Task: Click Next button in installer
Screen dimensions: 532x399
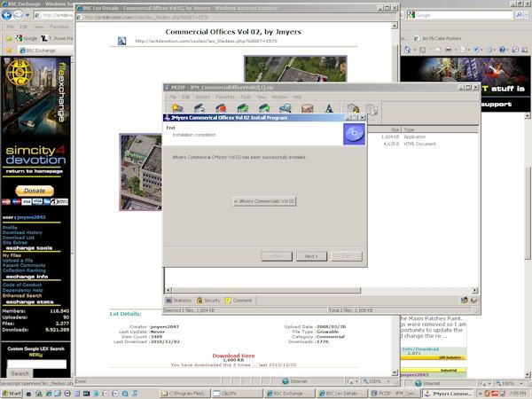Action: click(x=311, y=256)
